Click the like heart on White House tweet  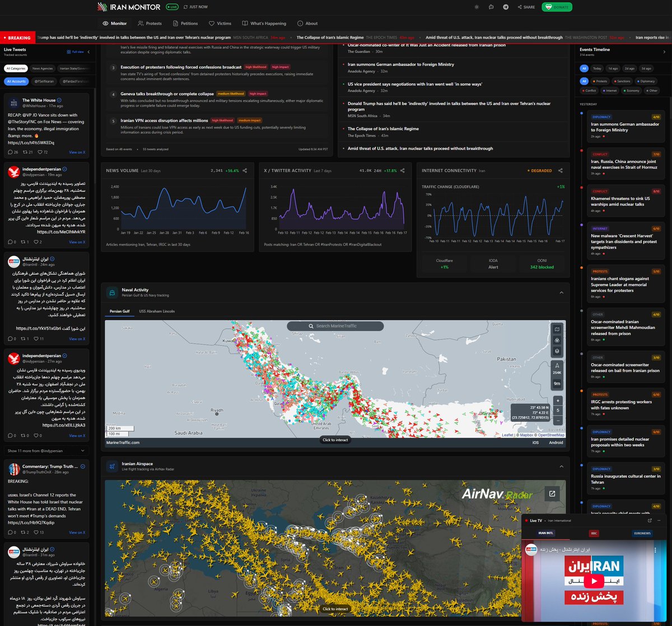pyautogui.click(x=39, y=152)
